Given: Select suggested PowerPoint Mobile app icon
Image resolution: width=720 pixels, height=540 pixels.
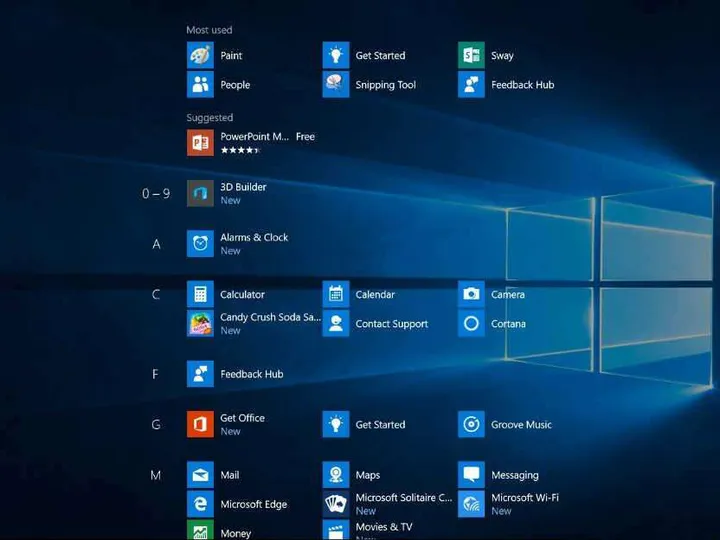Looking at the screenshot, I should click(x=200, y=143).
